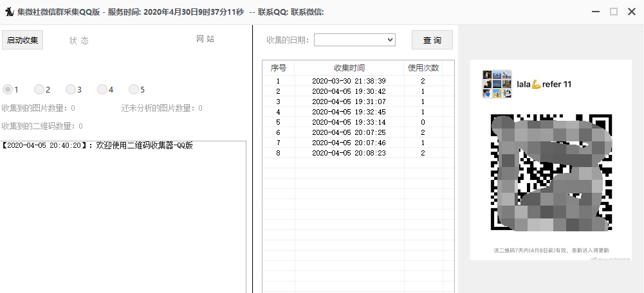Image resolution: width=644 pixels, height=293 pixels.
Task: Click the 状态 label
Action: [x=79, y=40]
